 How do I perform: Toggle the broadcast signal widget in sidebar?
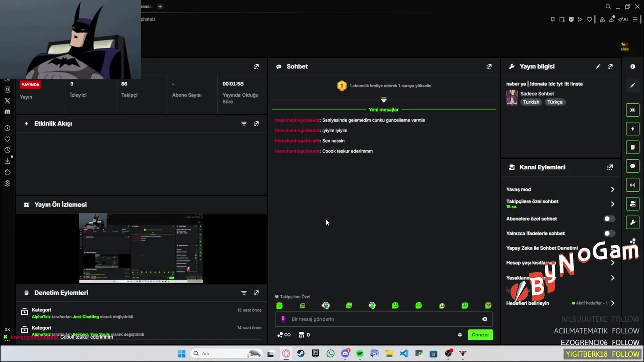click(x=633, y=185)
